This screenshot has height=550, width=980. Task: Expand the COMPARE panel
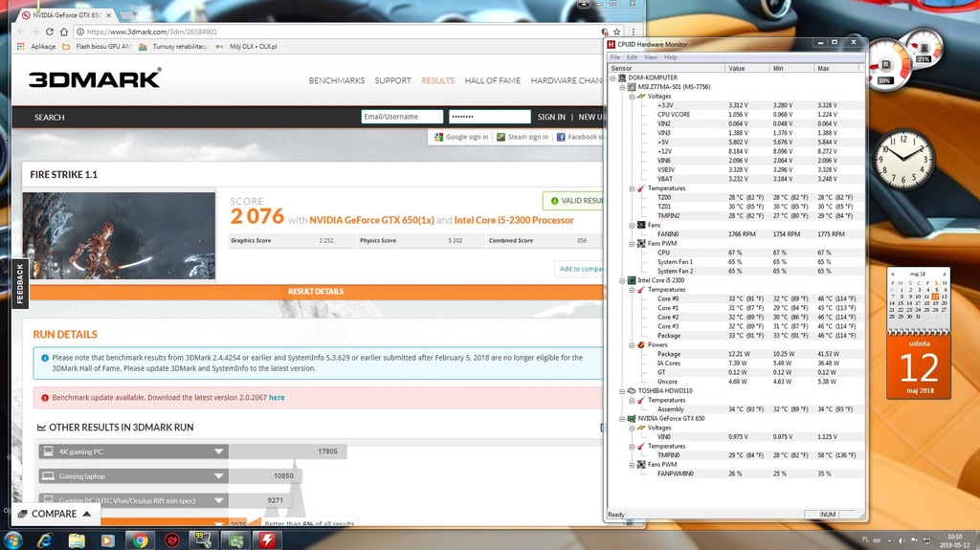point(55,514)
